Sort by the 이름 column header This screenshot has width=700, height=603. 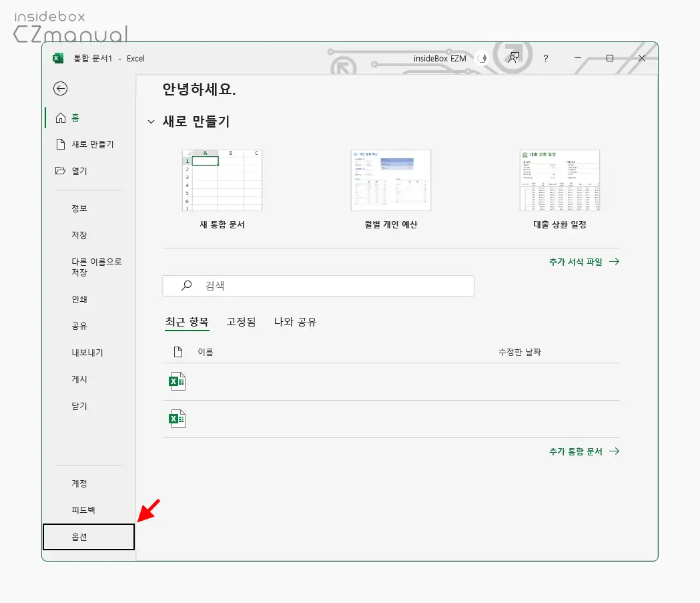point(206,352)
